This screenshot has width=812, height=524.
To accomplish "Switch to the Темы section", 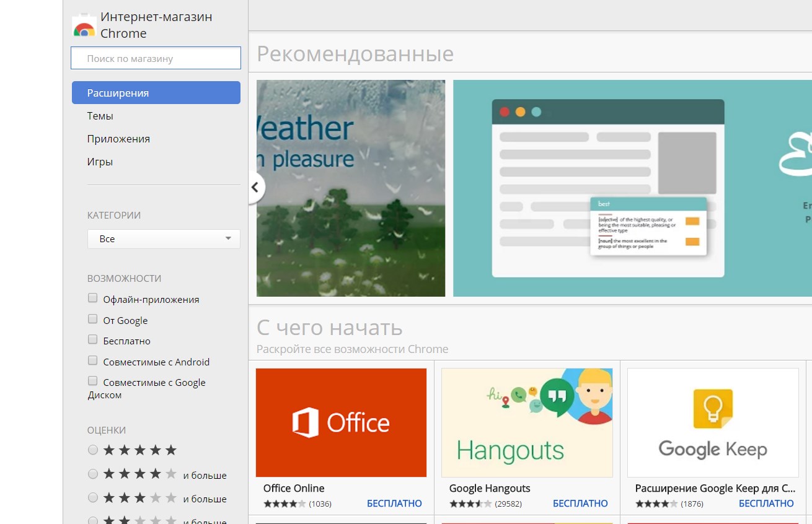I will pos(100,116).
